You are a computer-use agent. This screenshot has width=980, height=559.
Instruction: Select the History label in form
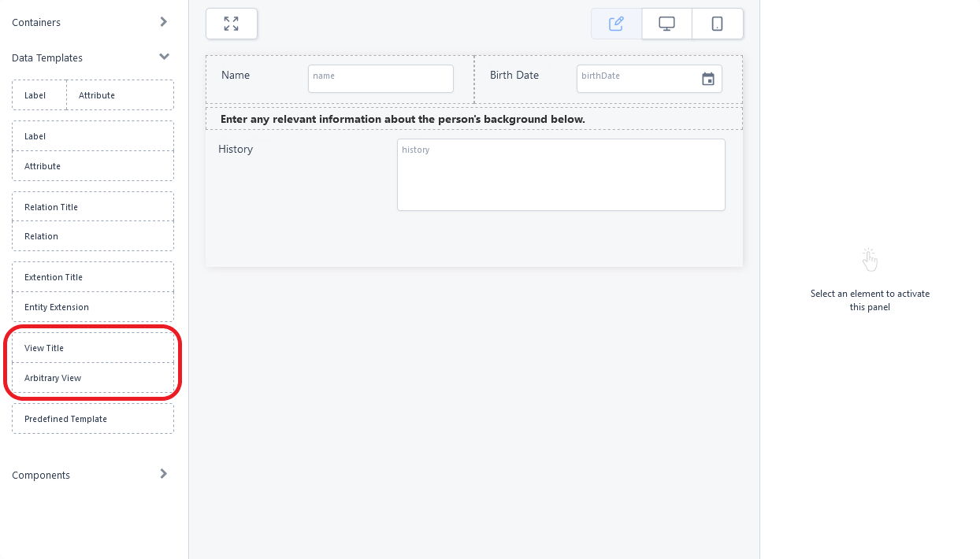tap(236, 149)
